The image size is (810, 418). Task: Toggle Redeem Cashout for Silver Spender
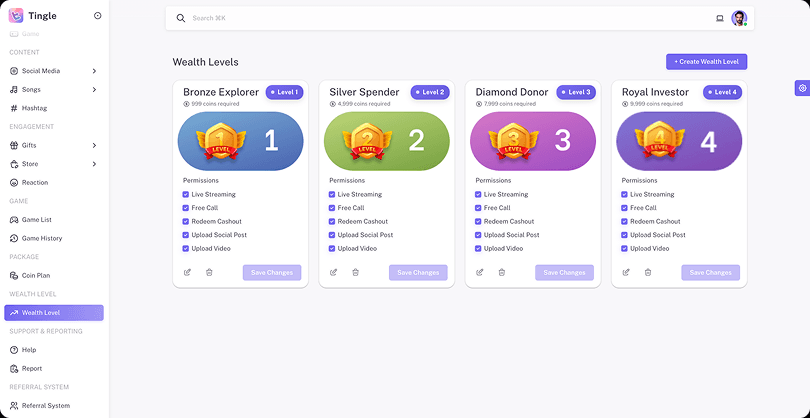(x=332, y=221)
